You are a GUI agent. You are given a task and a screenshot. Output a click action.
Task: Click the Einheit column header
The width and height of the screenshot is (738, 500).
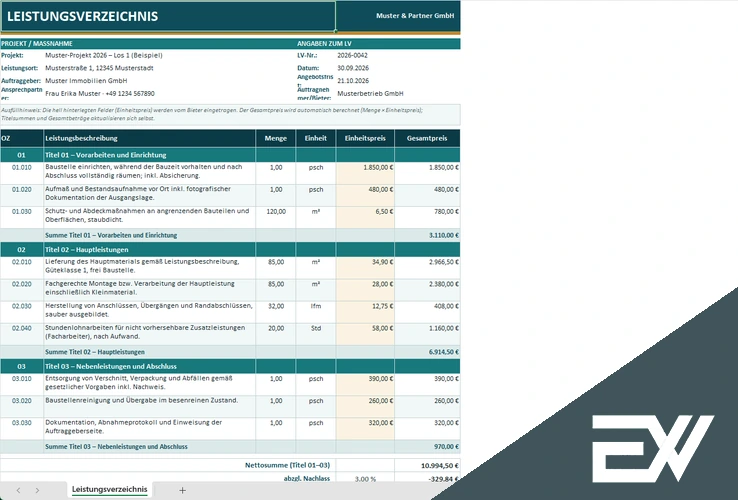point(316,138)
